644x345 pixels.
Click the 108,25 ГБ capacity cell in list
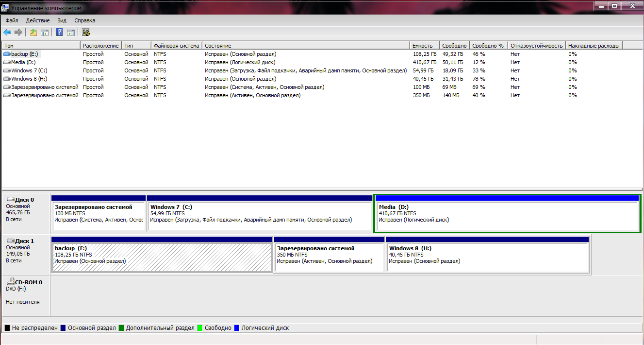pyautogui.click(x=425, y=54)
